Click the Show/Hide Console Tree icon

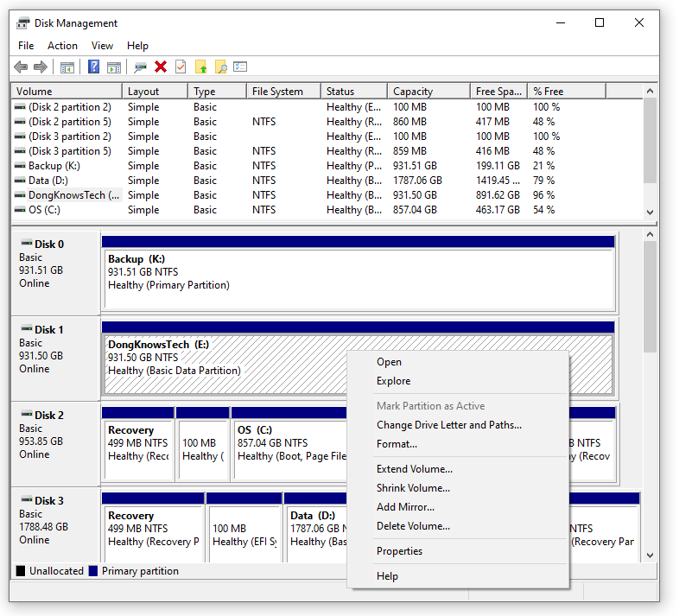click(x=67, y=67)
